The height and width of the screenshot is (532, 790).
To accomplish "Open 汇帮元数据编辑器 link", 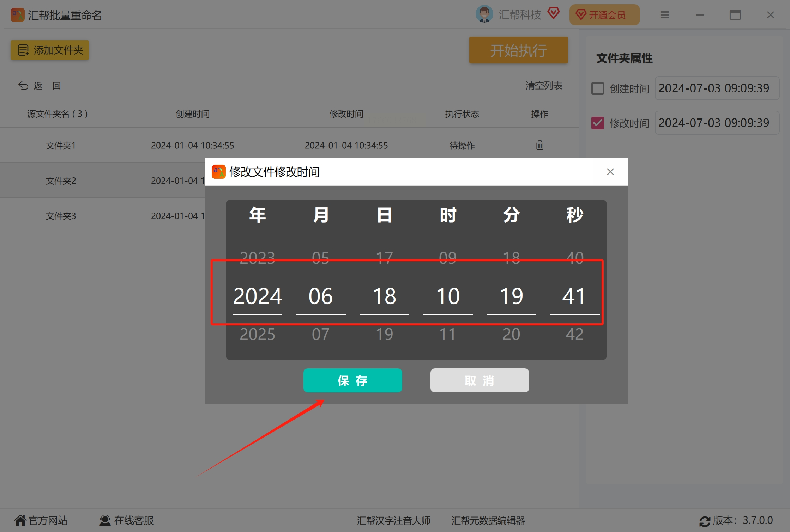I will [488, 520].
